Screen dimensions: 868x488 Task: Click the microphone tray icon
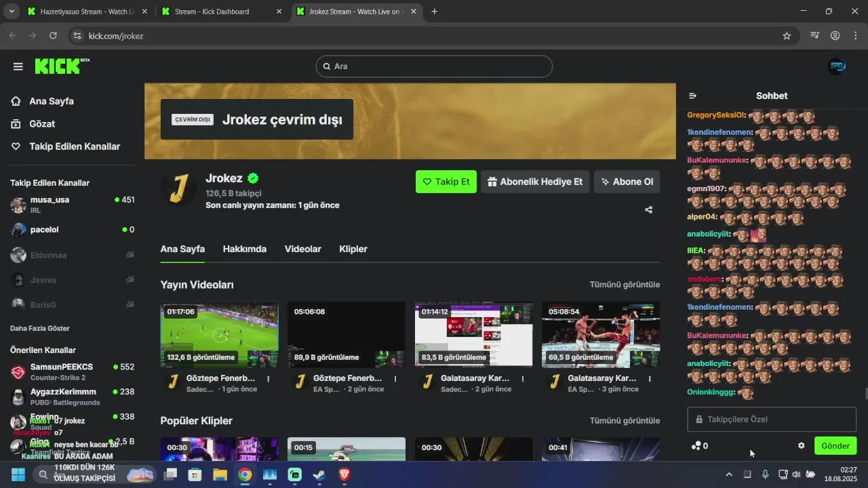[765, 474]
